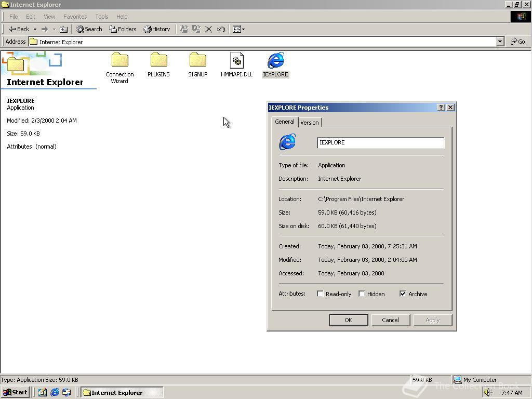Select the HMMAPI.DLL file
The image size is (532, 399).
[236, 65]
